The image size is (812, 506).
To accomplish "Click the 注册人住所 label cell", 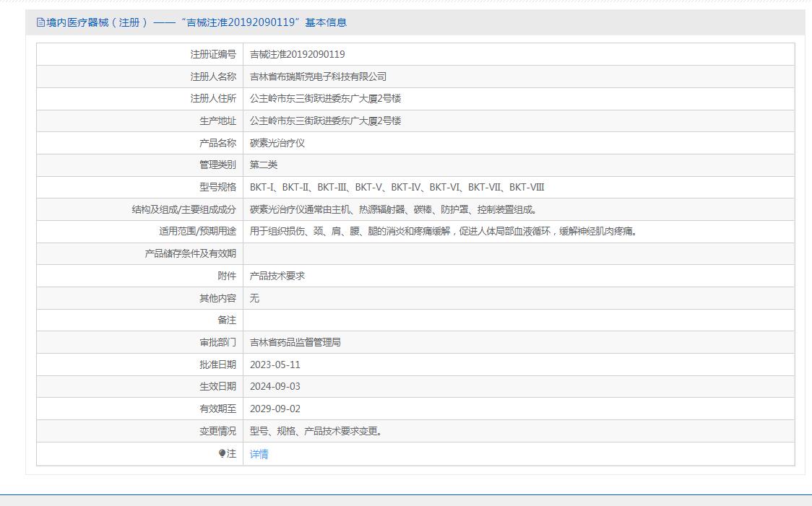I will click(x=140, y=98).
